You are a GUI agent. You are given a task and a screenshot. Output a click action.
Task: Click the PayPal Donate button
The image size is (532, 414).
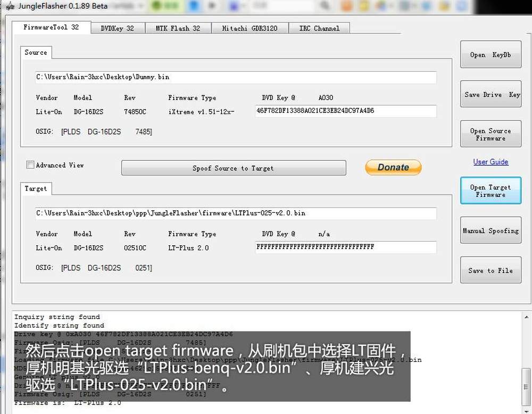coord(393,167)
